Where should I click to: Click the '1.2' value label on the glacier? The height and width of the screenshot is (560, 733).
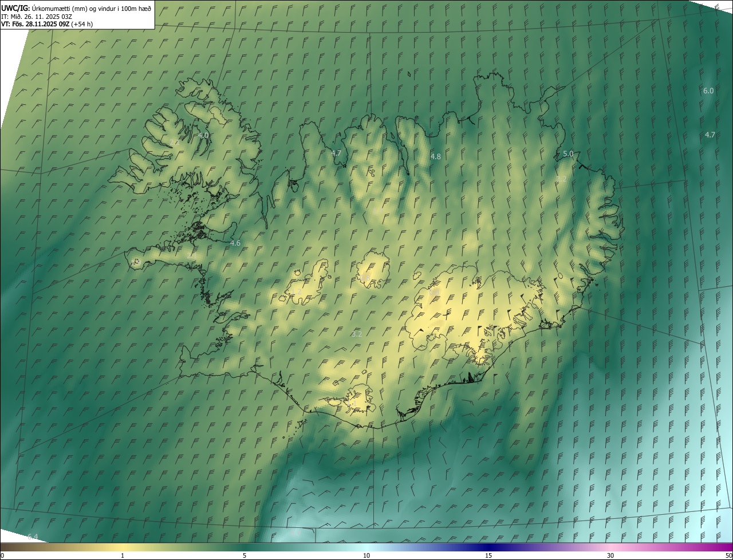coord(296,291)
